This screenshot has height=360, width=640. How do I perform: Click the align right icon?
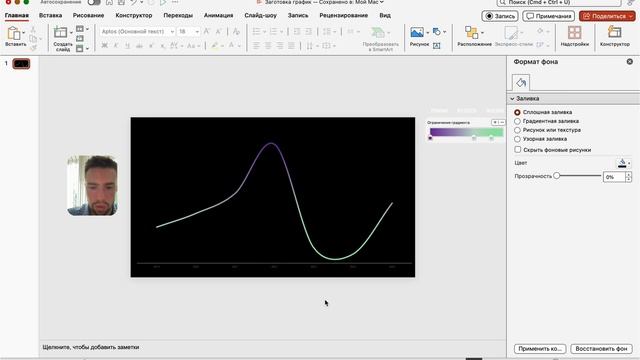(x=280, y=46)
